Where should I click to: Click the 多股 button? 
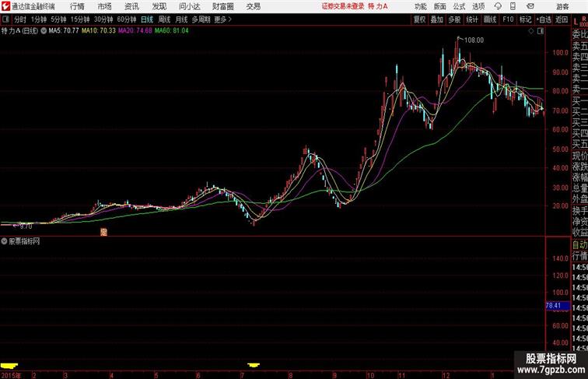pos(454,19)
